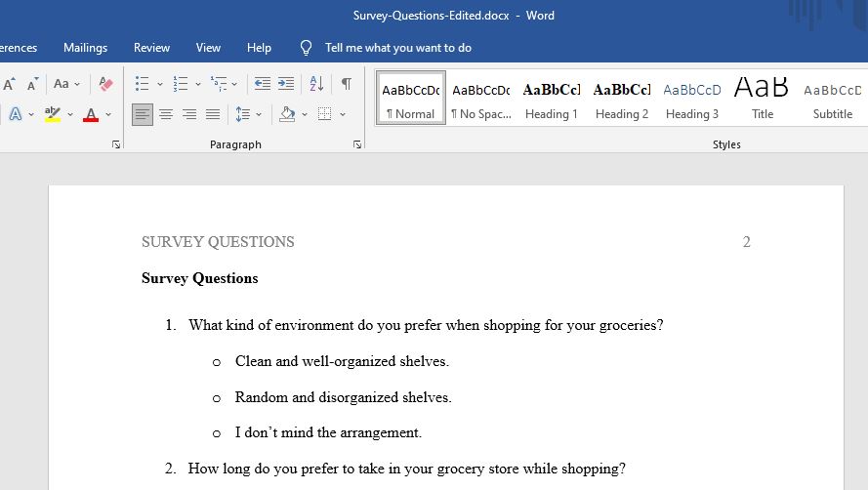Viewport: 868px width, 490px height.
Task: Click the bold Survey Questions heading
Action: point(200,278)
